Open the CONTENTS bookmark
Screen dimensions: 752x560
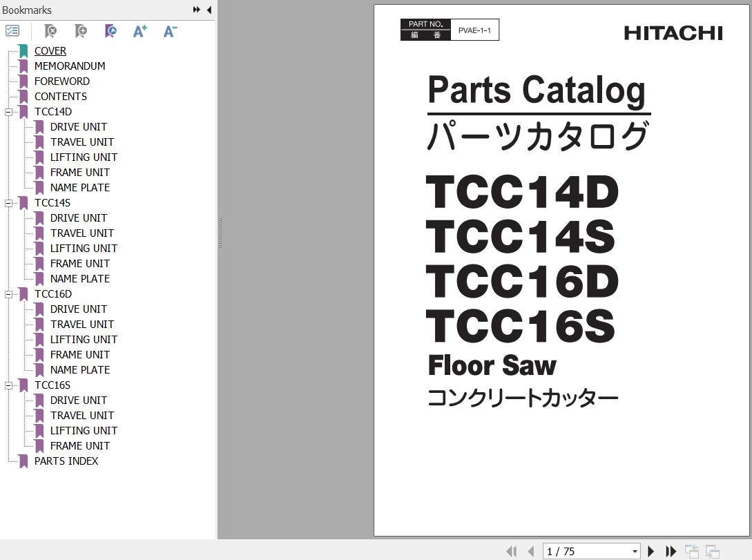[x=61, y=97]
